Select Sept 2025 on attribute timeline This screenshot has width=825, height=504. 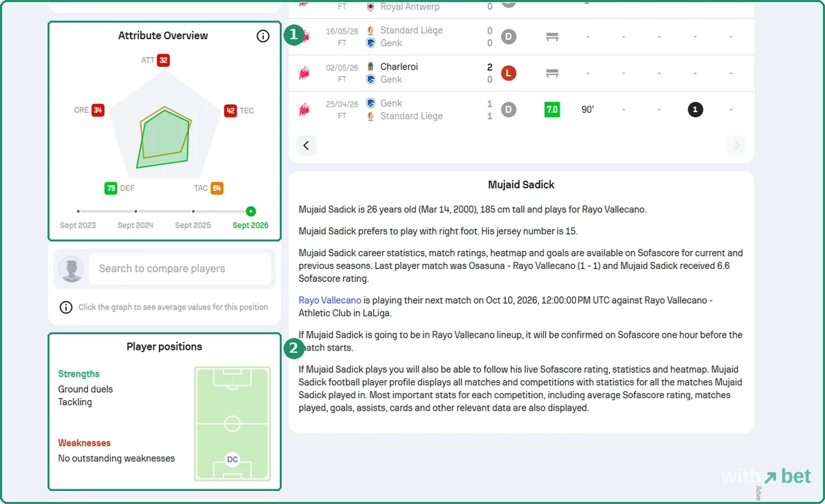pyautogui.click(x=193, y=212)
